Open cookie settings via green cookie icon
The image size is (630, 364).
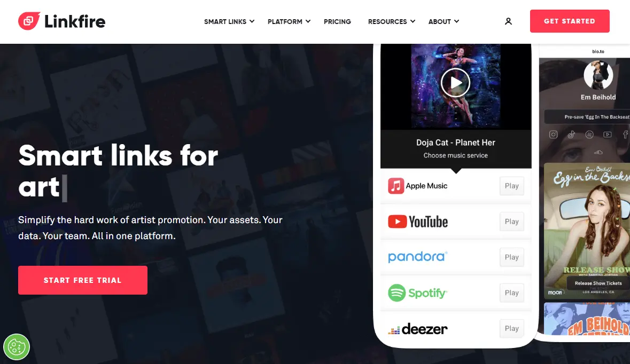[x=17, y=347]
